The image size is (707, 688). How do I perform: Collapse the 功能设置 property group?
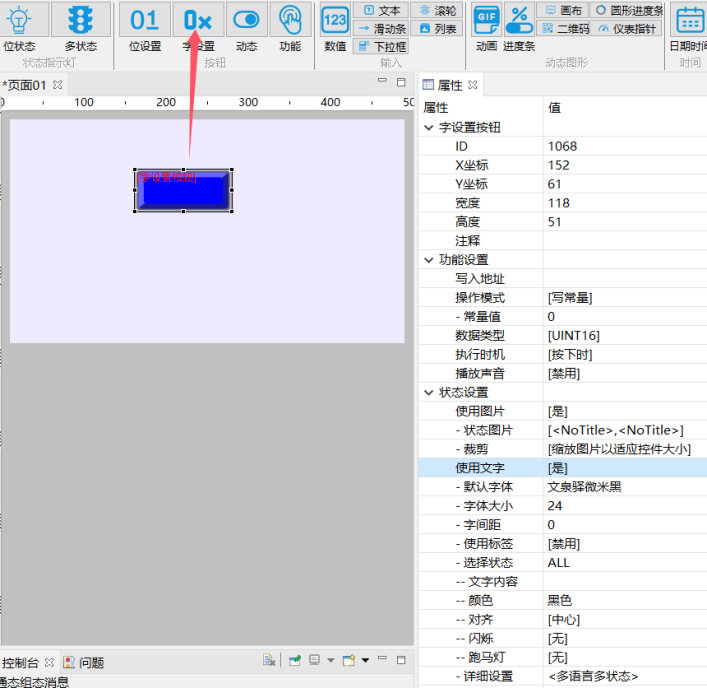tap(429, 260)
